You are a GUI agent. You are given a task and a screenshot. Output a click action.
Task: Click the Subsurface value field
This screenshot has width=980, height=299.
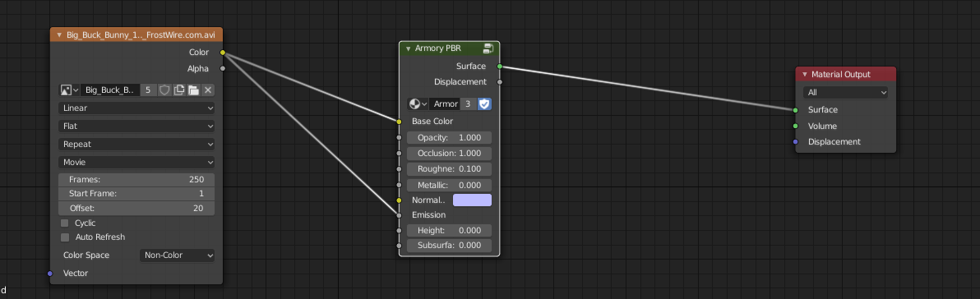tap(450, 246)
